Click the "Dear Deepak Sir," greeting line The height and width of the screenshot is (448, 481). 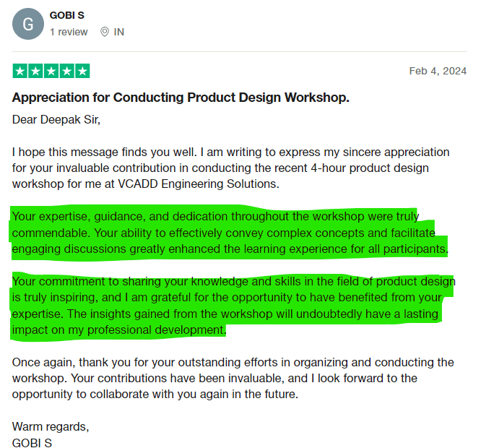tap(56, 119)
